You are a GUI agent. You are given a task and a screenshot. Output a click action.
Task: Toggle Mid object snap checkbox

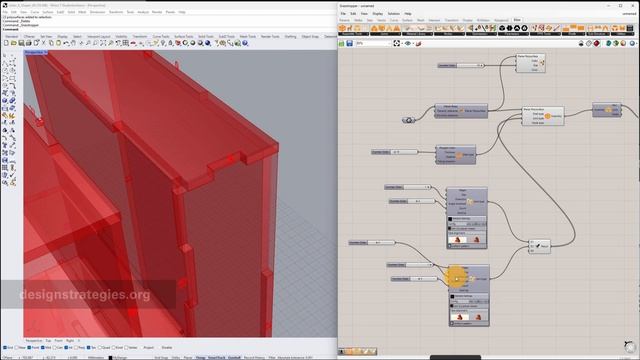(43, 347)
